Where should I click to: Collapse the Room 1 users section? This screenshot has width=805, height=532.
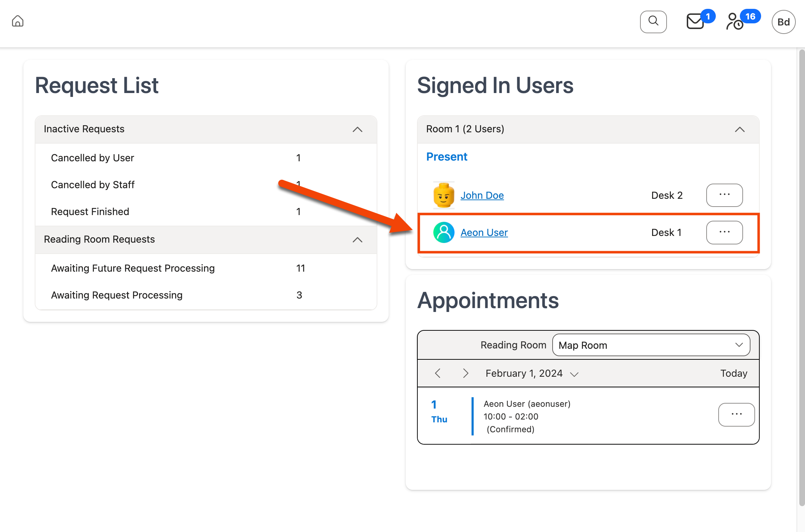tap(740, 129)
